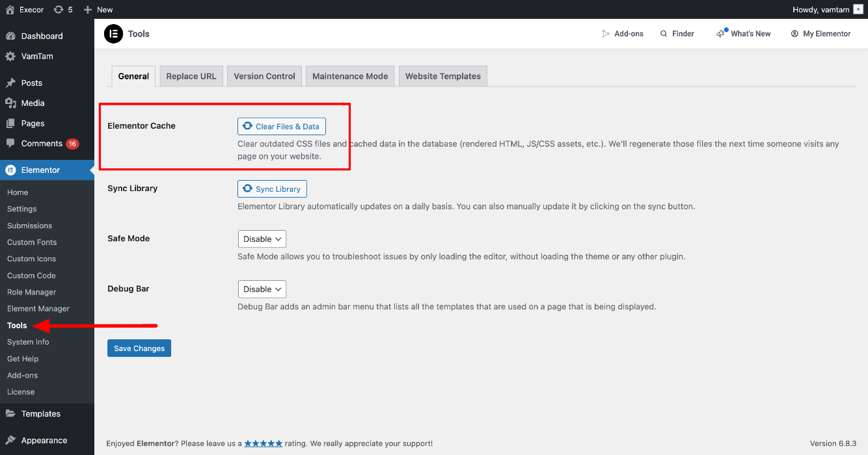
Task: Click the plus New icon in admin bar
Action: [88, 9]
